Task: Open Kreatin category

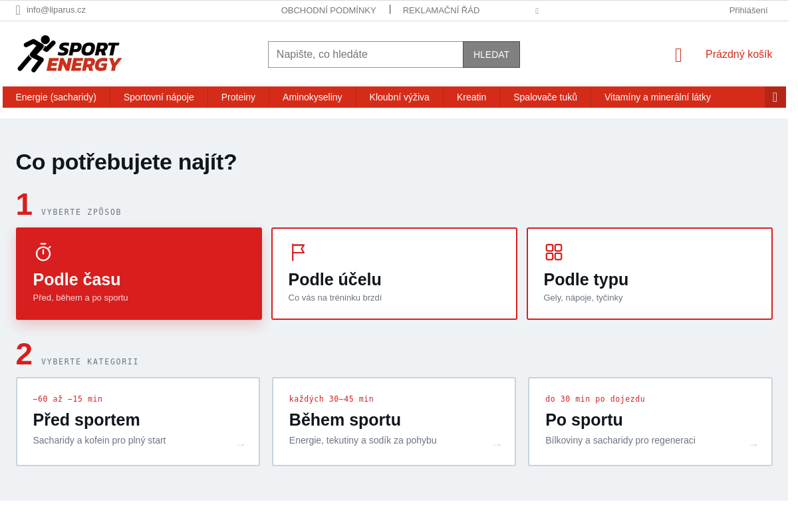Action: [x=471, y=97]
